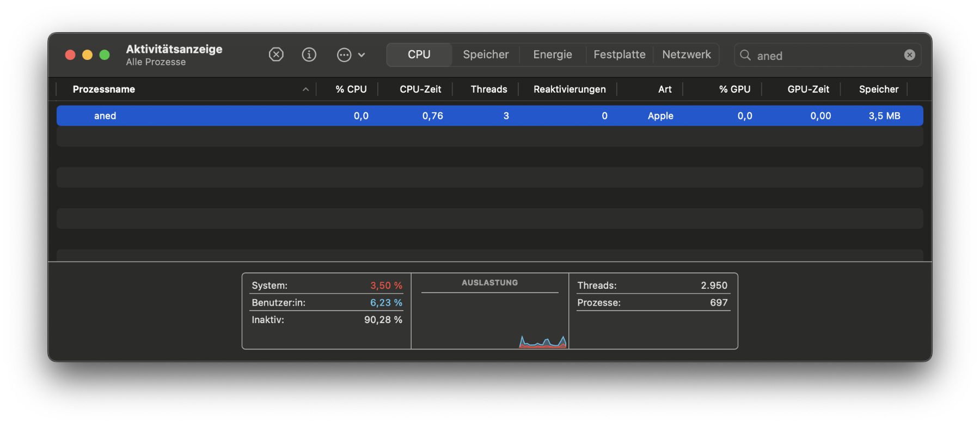The height and width of the screenshot is (425, 980).
Task: Open the ellipsis more-options menu
Action: click(350, 54)
